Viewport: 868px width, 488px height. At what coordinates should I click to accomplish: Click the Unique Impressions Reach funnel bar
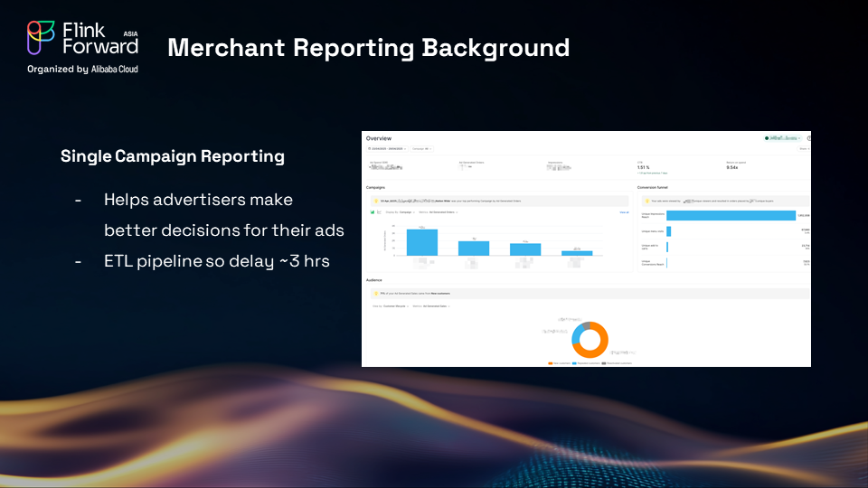(731, 215)
